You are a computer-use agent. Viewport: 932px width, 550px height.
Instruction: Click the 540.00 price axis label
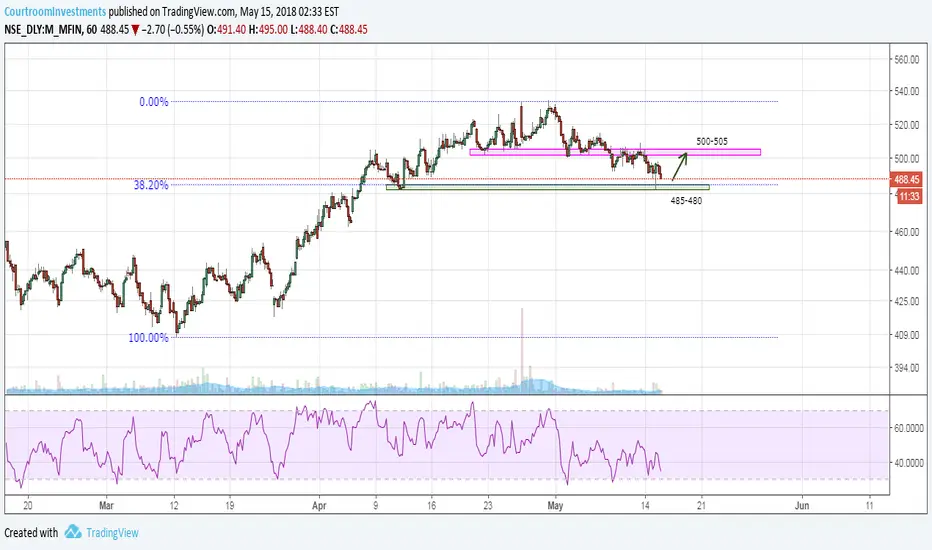tap(907, 91)
